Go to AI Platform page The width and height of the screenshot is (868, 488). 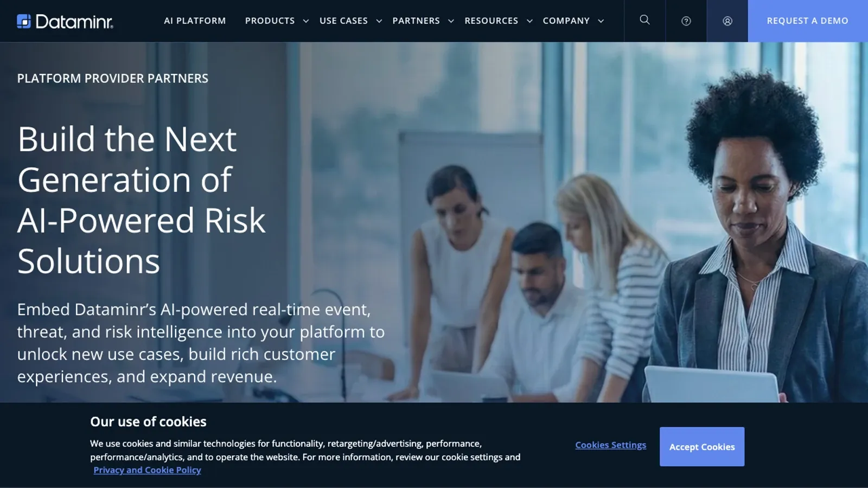(x=195, y=21)
